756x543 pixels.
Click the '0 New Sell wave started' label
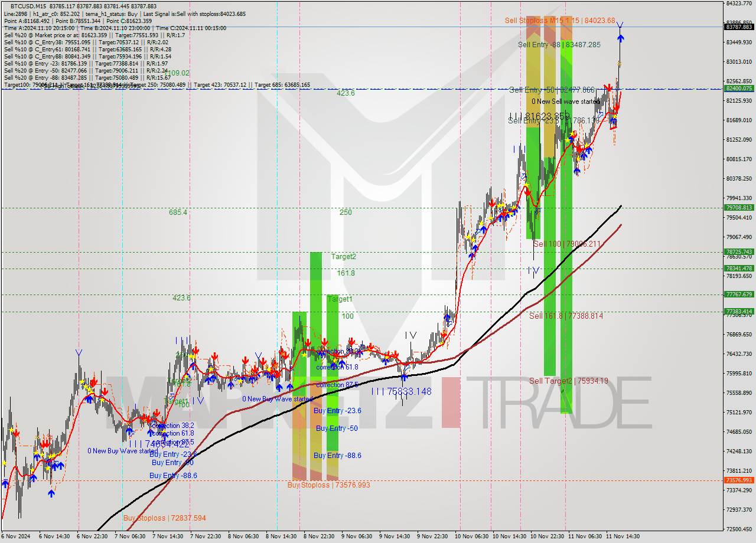pyautogui.click(x=565, y=102)
